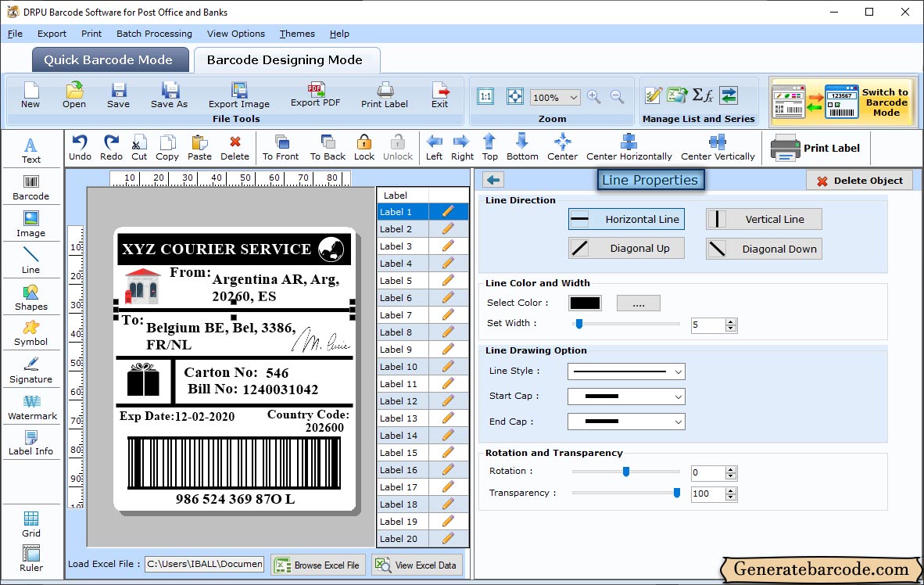Switch to Barcode Designing Mode tab

pos(286,59)
